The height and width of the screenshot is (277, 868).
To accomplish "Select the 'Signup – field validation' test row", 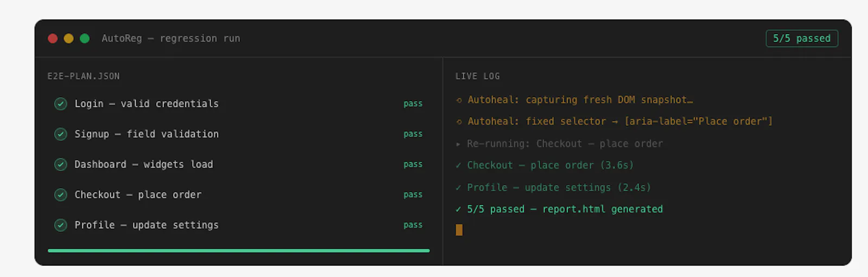I will click(239, 134).
